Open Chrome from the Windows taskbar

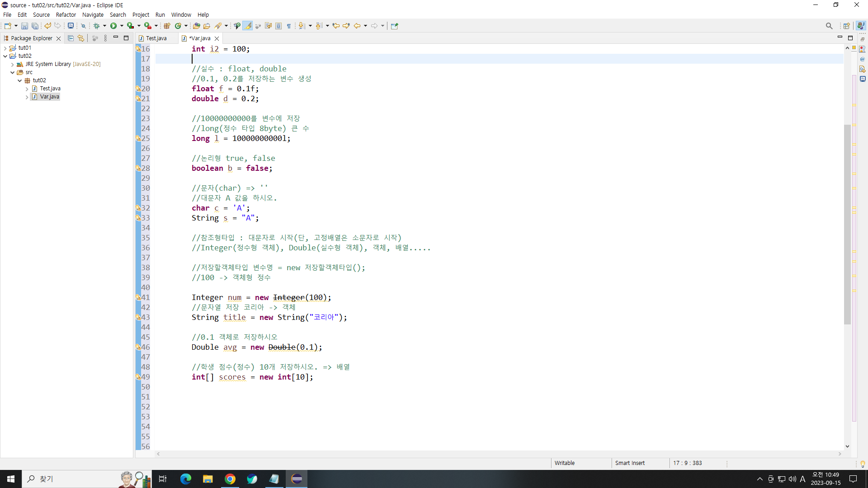point(230,479)
